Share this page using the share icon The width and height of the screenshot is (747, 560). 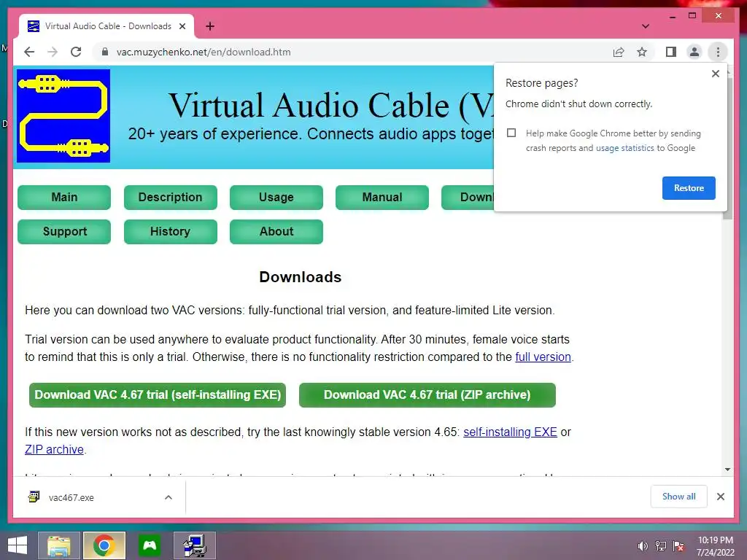click(619, 52)
